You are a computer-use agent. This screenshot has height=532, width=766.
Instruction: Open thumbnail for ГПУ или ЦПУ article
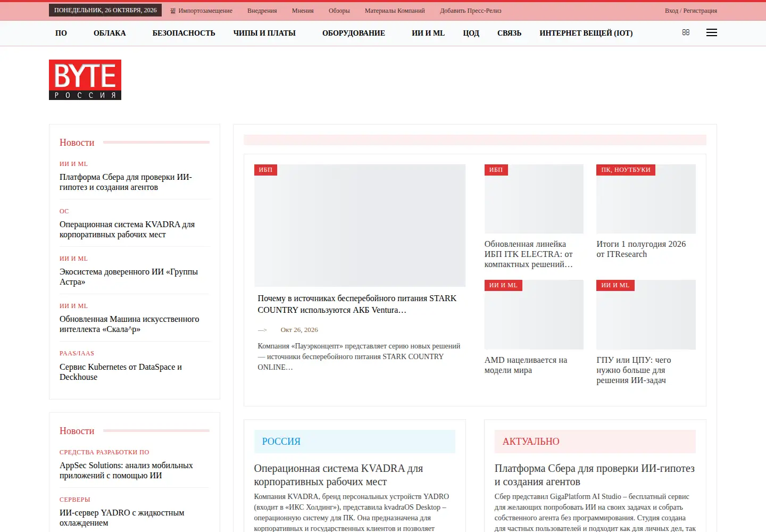point(646,315)
